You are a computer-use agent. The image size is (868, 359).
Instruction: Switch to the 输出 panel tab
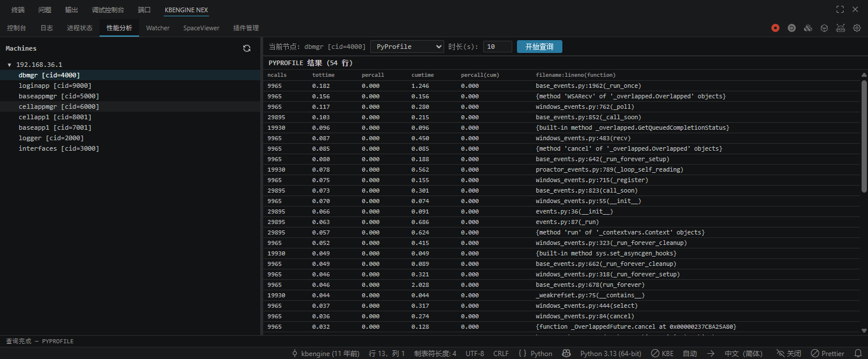click(x=72, y=10)
